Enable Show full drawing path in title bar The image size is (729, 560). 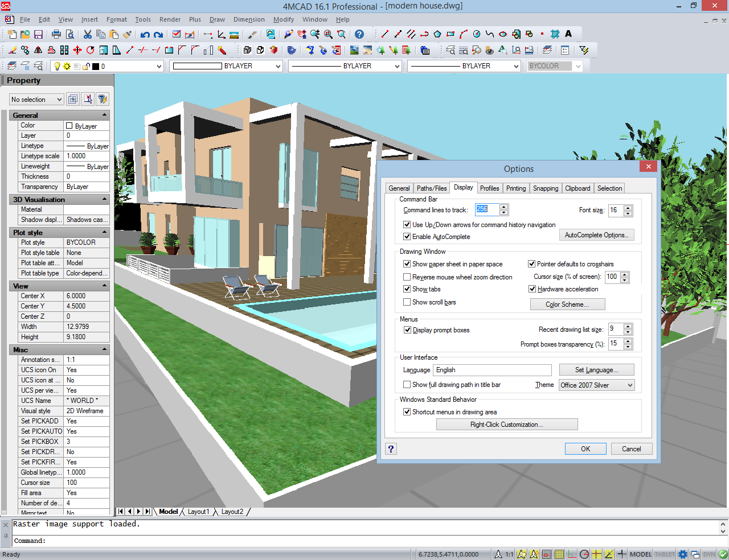pyautogui.click(x=407, y=385)
